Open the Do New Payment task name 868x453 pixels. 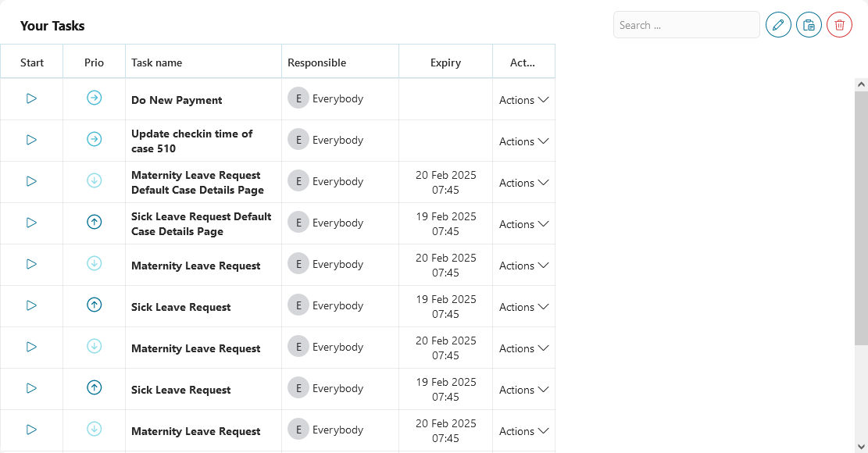point(177,100)
